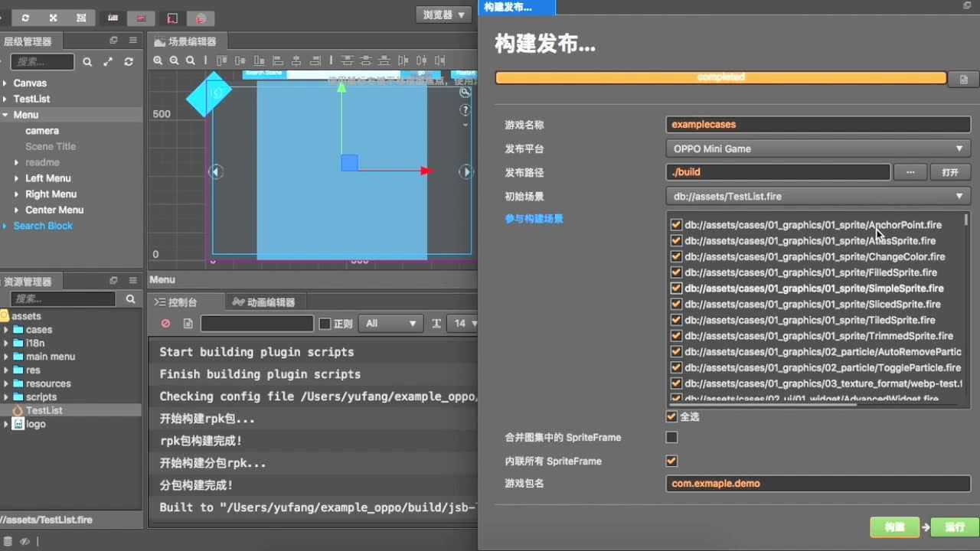Image resolution: width=980 pixels, height=551 pixels.
Task: Enable the 正则 regex checkbox in console
Action: [x=325, y=324]
